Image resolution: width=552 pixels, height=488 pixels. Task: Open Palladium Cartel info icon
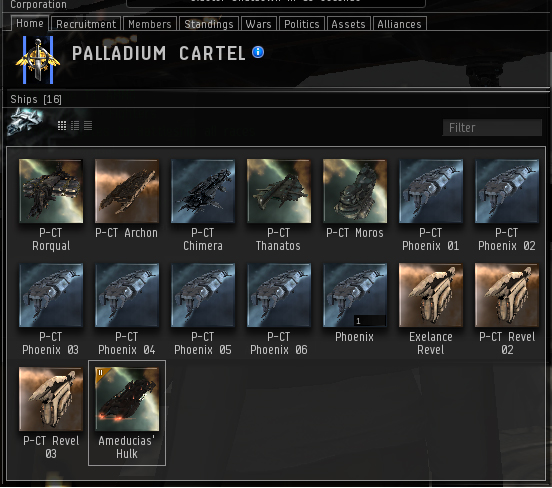point(258,52)
